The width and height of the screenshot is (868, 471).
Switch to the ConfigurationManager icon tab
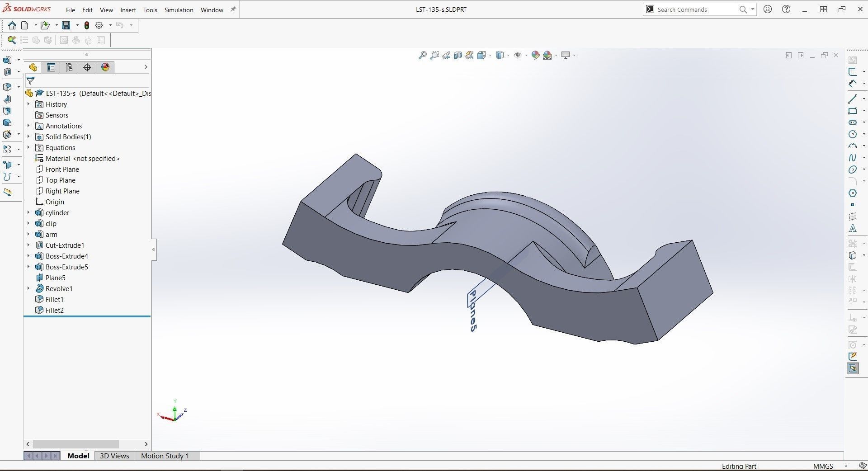pyautogui.click(x=69, y=67)
